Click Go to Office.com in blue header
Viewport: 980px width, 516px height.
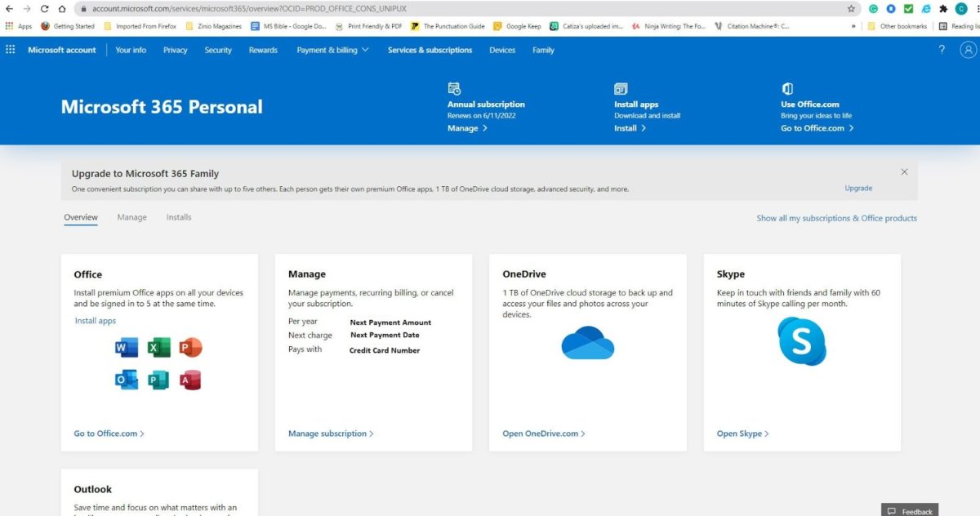click(817, 128)
